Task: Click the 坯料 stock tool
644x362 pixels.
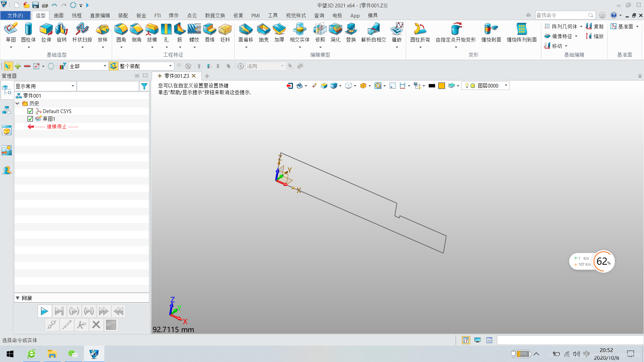Action: [225, 33]
